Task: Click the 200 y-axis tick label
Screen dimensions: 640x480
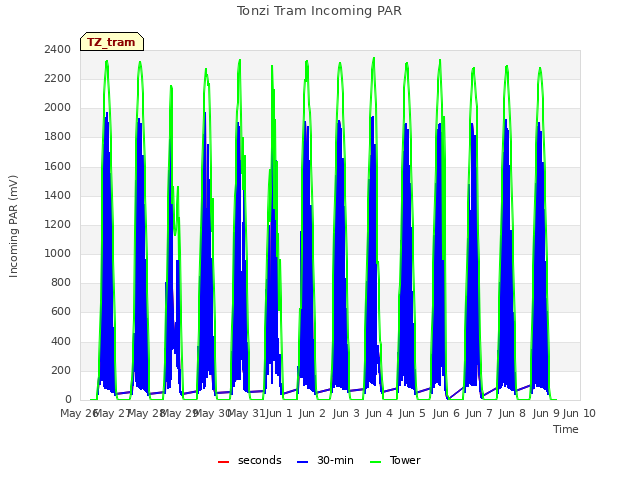Action: [61, 370]
